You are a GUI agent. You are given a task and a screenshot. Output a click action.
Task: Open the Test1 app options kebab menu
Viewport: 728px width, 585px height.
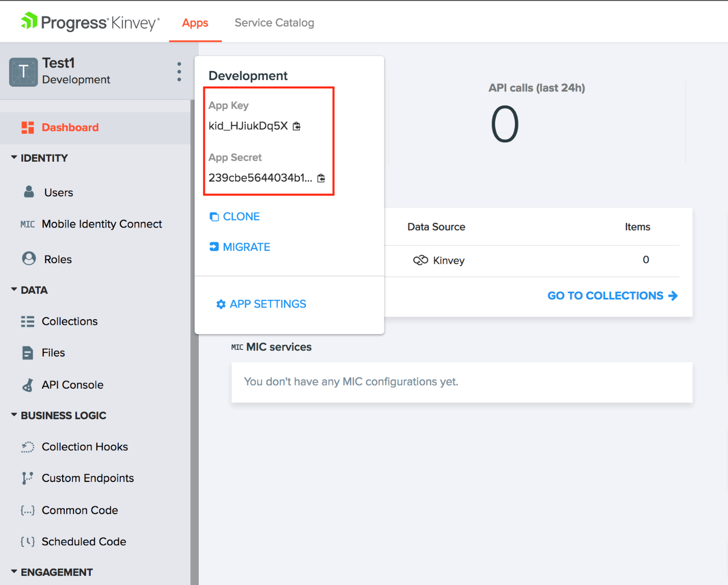click(x=179, y=72)
